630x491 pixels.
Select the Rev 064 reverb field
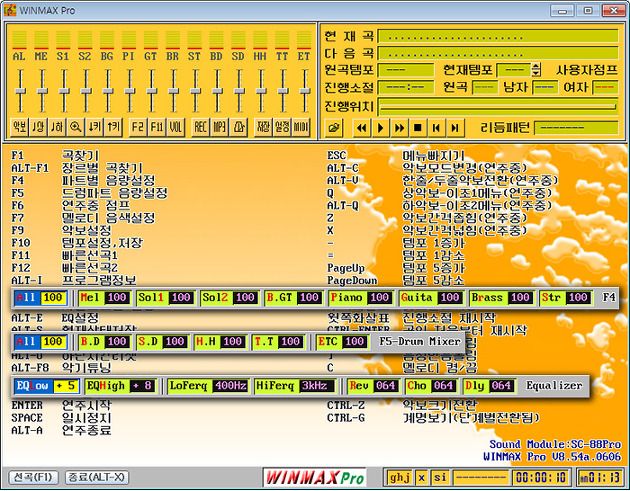(x=373, y=386)
